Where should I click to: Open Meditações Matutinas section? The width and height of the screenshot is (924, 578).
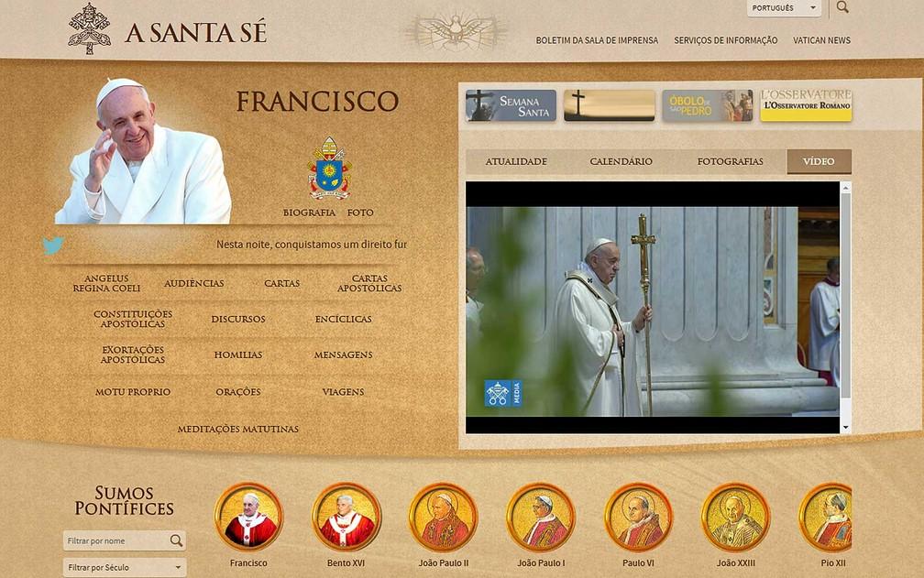(238, 429)
